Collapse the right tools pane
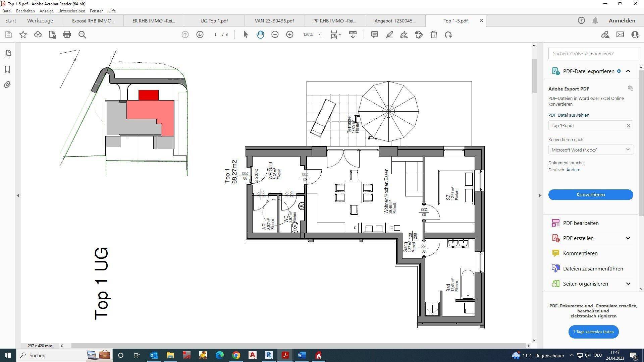 click(x=540, y=195)
